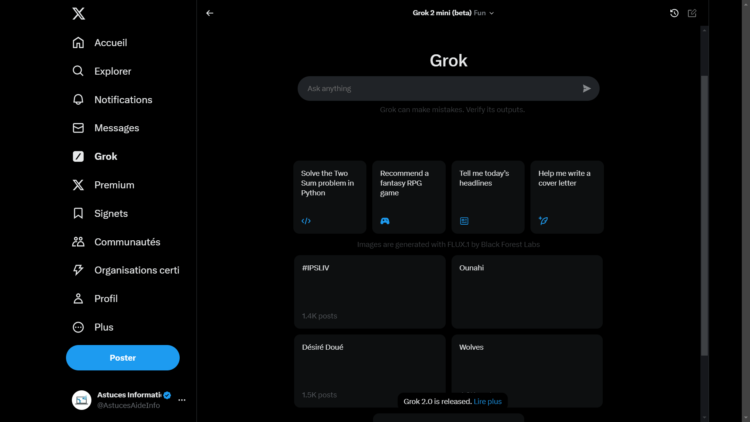Screen dimensions: 750x422
Task: Click the Messages envelope icon
Action: click(78, 128)
